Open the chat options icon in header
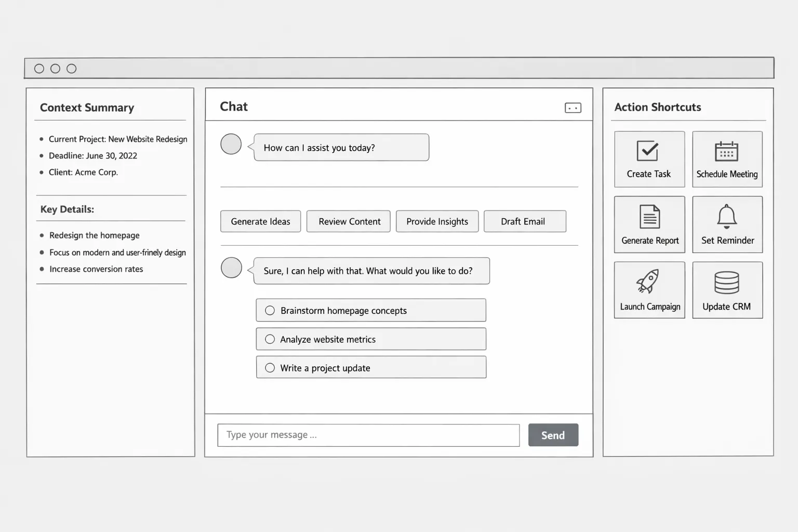 coord(573,108)
